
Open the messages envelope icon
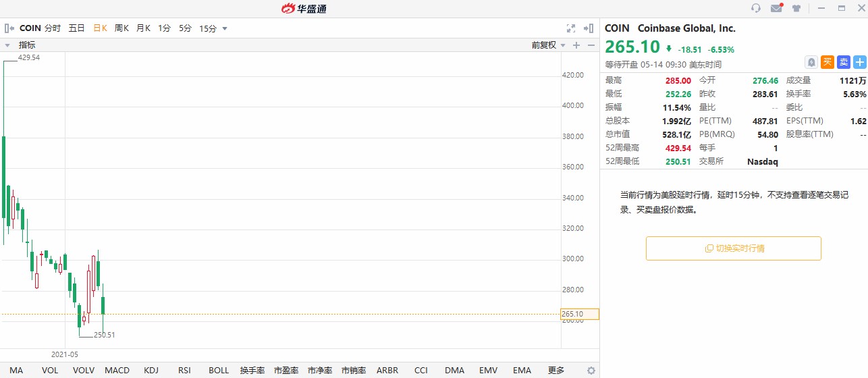click(x=776, y=8)
